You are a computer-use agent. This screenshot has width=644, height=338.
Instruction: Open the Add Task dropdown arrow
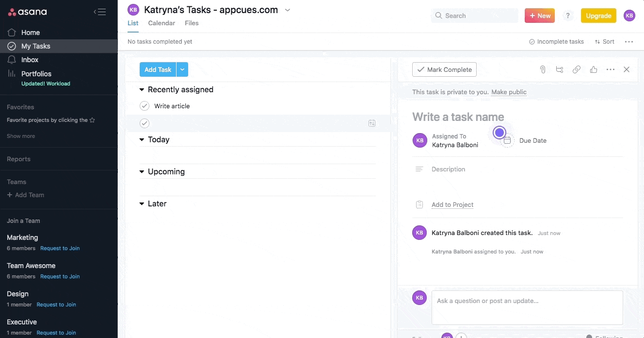182,69
